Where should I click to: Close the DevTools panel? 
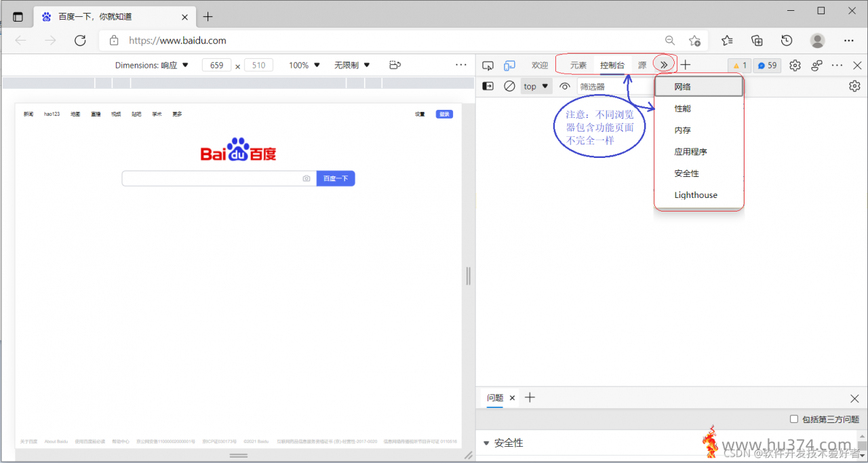tap(857, 66)
